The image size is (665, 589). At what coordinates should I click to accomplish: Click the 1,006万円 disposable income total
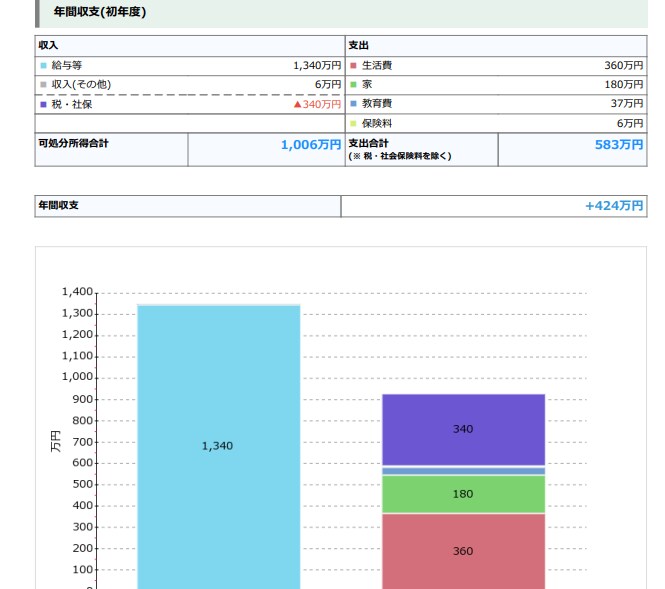[x=311, y=145]
